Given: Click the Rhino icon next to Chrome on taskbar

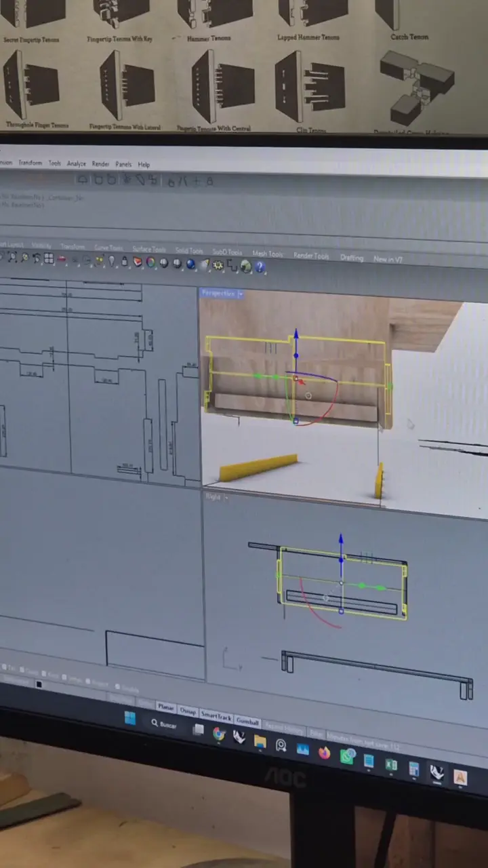Looking at the screenshot, I should point(239,736).
